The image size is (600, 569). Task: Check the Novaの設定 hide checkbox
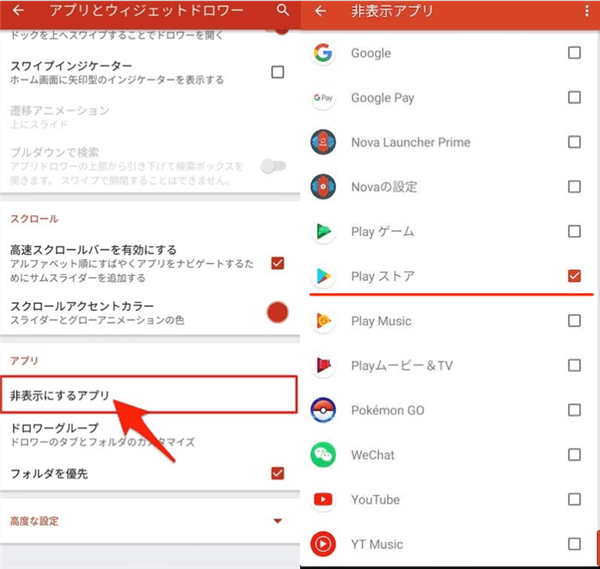click(574, 187)
